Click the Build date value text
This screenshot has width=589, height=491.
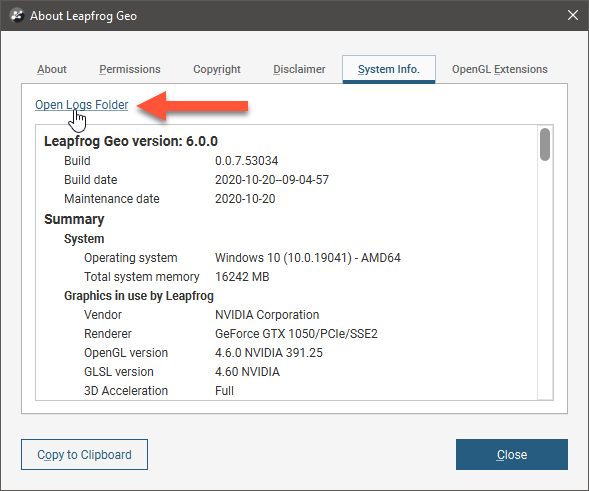[x=272, y=180]
